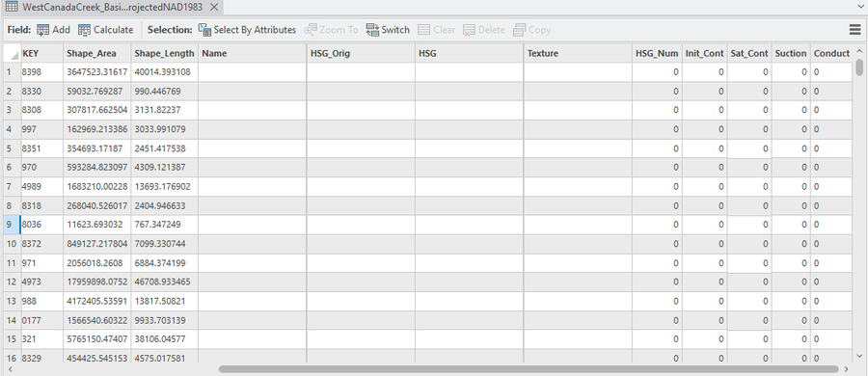Click the horizontal scrollbar thumb

[529, 369]
